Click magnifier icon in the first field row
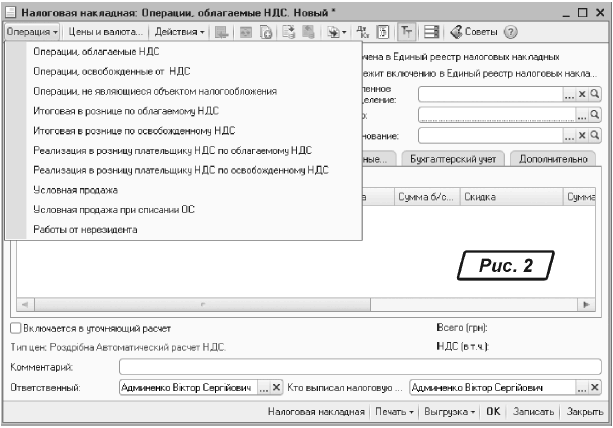 tap(594, 94)
